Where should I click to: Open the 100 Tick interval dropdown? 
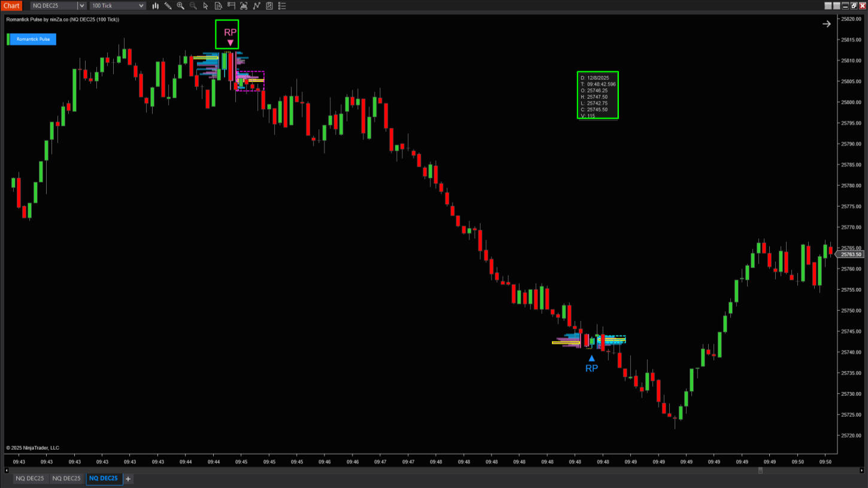(117, 6)
